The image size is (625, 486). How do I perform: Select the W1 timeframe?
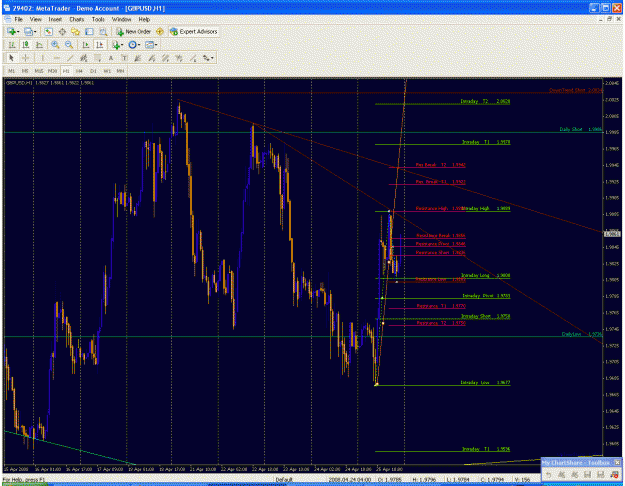tap(107, 71)
